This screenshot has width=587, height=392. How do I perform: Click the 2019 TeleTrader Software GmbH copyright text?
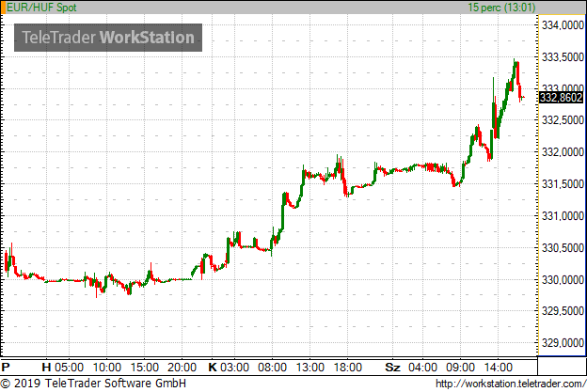(93, 384)
